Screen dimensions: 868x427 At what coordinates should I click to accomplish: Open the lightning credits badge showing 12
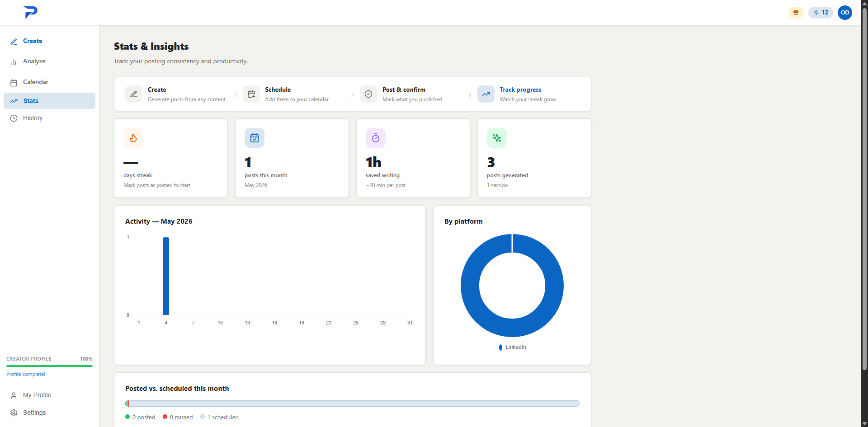click(x=821, y=13)
